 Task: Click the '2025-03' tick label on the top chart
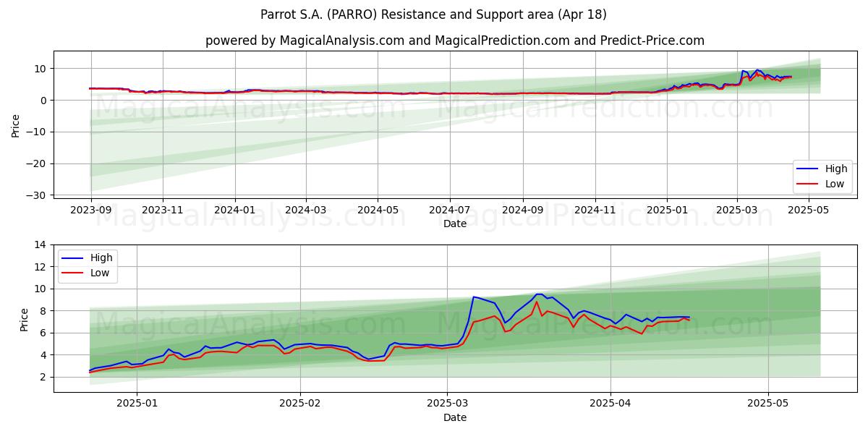[x=737, y=209]
